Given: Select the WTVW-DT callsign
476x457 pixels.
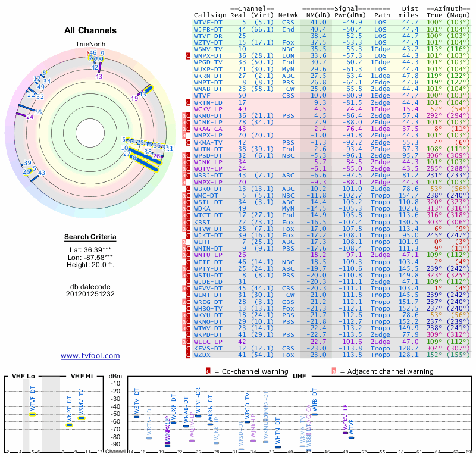Looking at the screenshot, I should click(x=208, y=228).
